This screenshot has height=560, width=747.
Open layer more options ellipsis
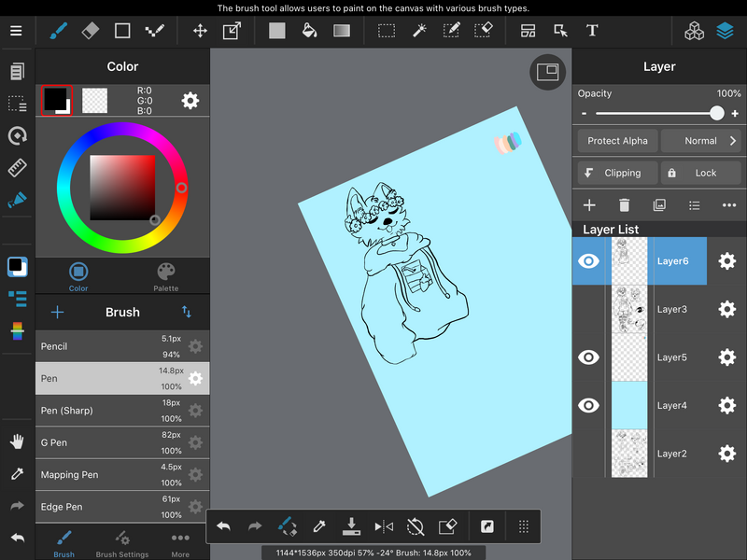point(729,205)
